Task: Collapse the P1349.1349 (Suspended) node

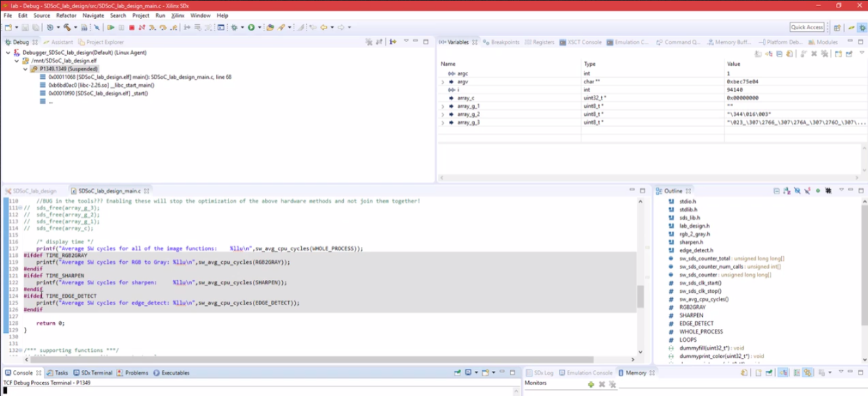Action: [x=26, y=68]
